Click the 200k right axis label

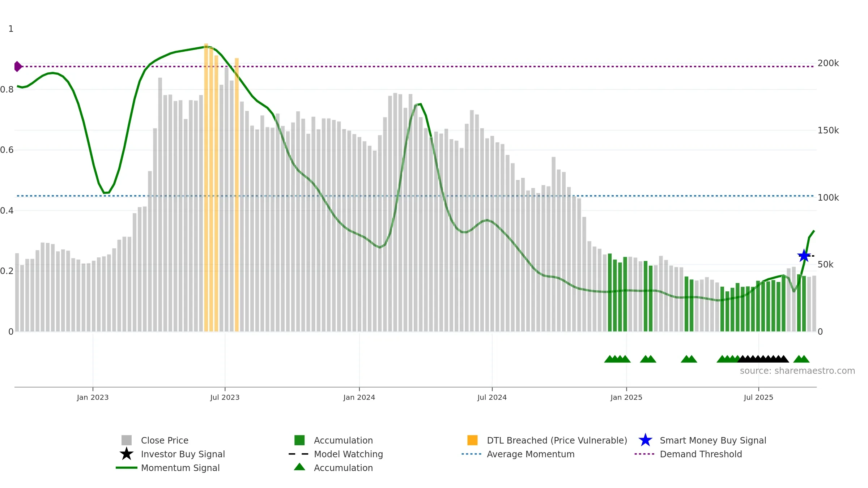828,63
